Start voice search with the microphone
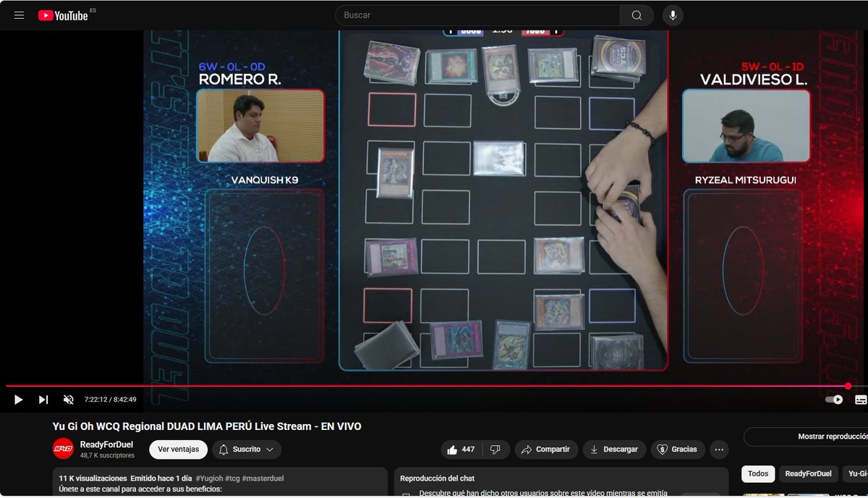This screenshot has width=868, height=498. tap(673, 15)
